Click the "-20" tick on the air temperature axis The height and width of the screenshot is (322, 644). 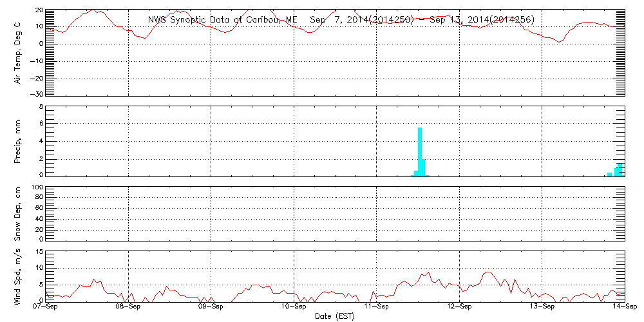[x=36, y=78]
